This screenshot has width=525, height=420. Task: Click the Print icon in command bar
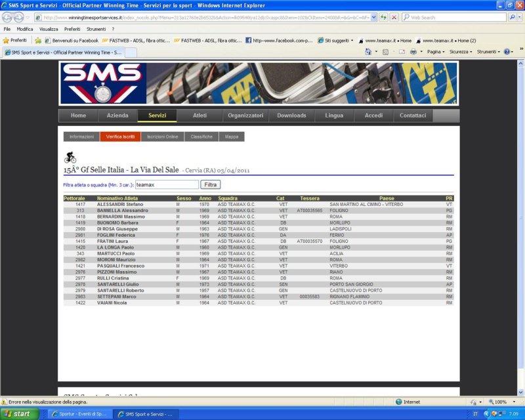tap(413, 51)
